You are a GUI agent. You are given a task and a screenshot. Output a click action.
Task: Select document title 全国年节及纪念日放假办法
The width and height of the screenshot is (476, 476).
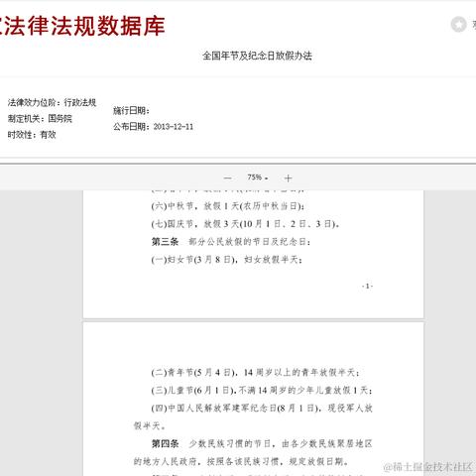[257, 56]
